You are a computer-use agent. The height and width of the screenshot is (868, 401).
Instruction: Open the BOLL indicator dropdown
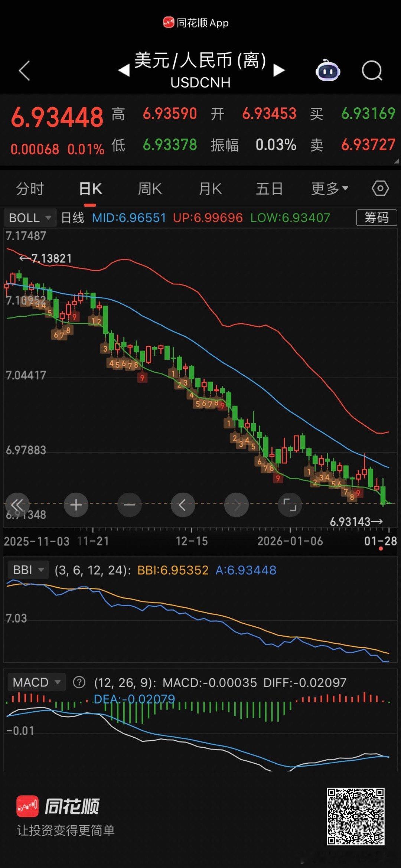click(x=30, y=218)
